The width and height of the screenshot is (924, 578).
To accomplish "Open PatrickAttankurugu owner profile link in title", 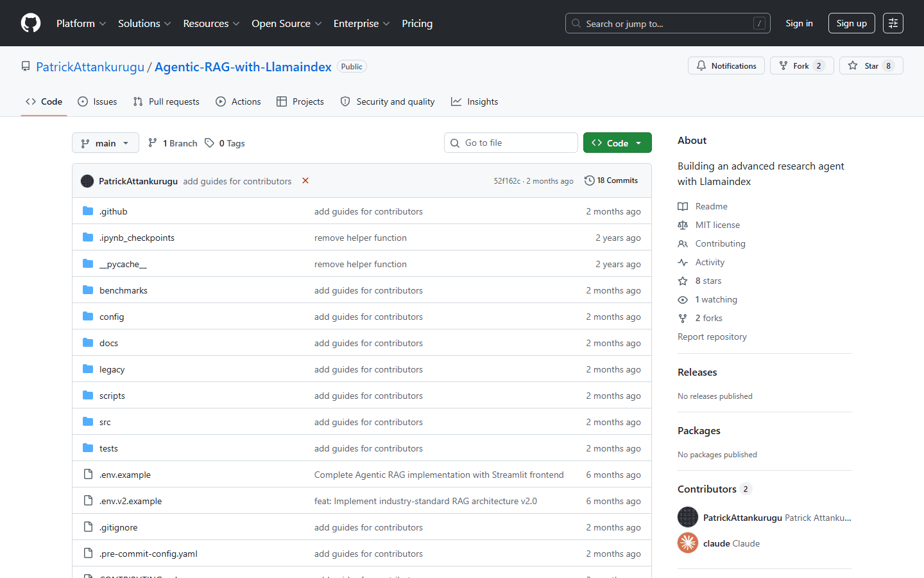I will [90, 67].
